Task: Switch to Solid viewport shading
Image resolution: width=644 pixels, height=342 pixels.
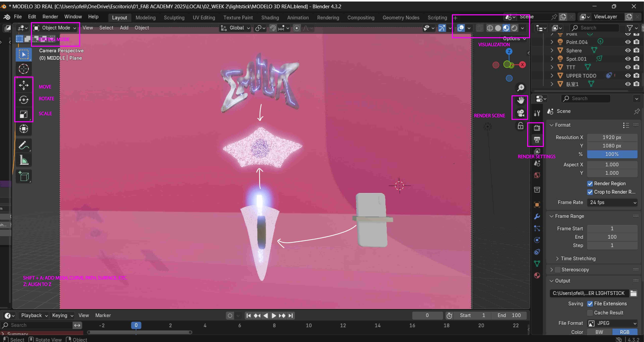Action: tap(498, 28)
